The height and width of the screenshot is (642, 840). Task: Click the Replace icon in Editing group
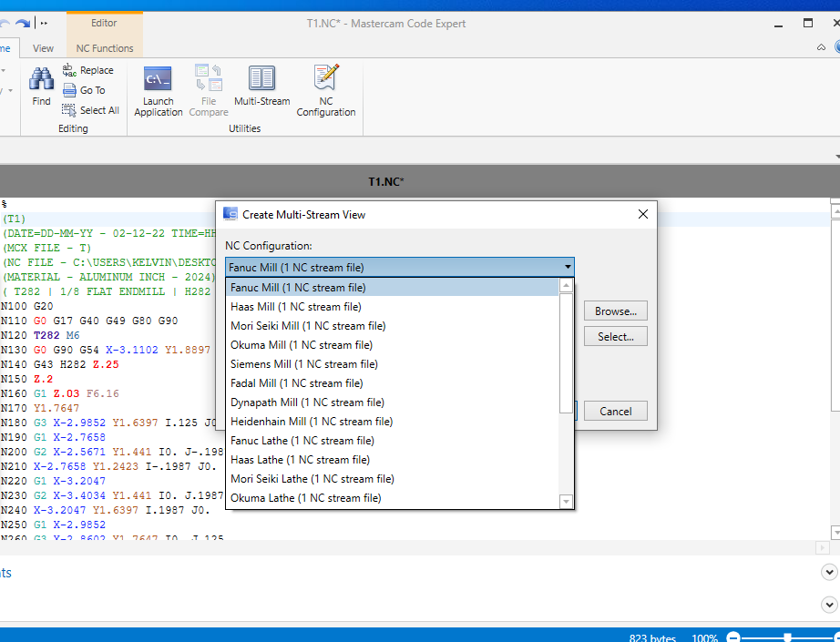tap(88, 70)
